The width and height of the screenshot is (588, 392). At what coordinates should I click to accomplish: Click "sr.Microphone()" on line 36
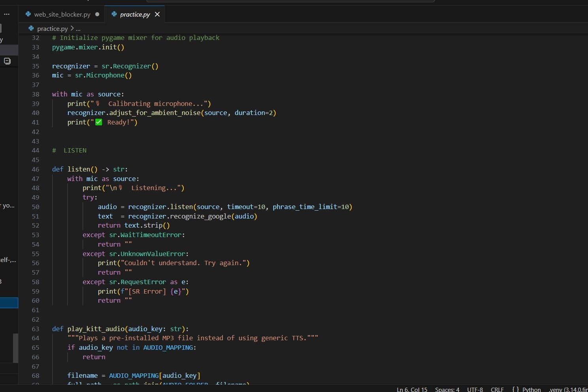pos(104,75)
